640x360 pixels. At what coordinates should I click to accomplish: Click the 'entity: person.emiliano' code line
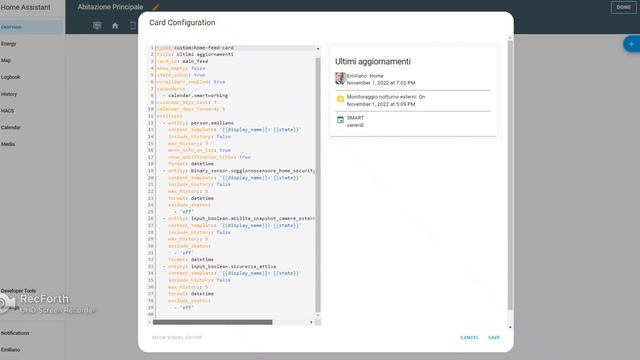coord(201,123)
